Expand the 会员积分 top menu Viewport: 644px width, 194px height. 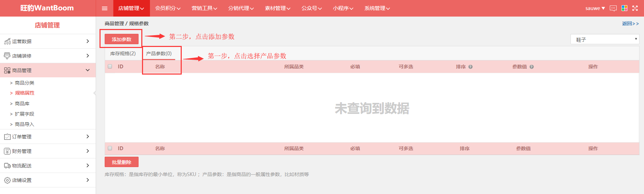pyautogui.click(x=168, y=8)
